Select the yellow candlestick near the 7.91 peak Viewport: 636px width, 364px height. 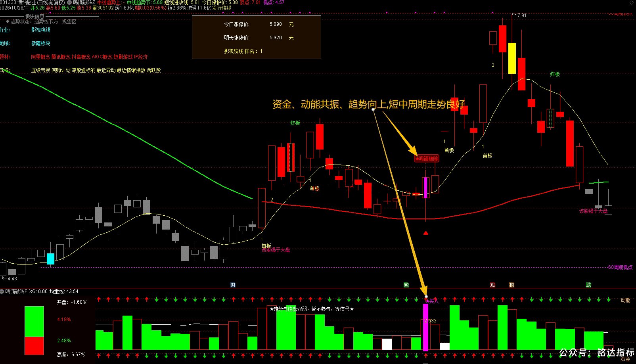coord(512,58)
